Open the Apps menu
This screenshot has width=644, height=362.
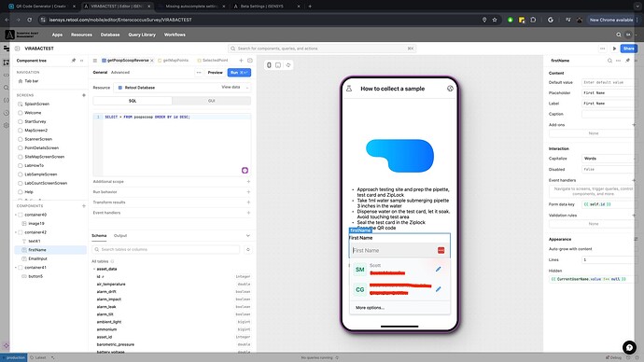57,35
